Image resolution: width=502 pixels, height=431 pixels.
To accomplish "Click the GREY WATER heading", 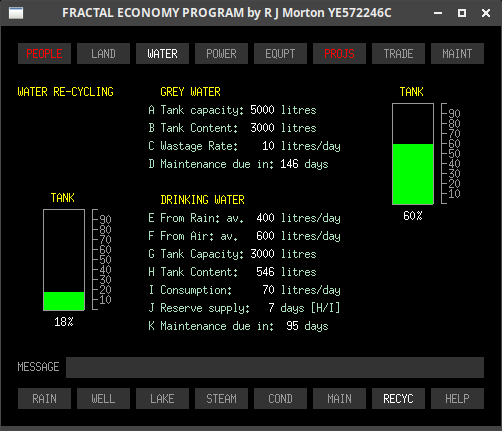I will [190, 92].
